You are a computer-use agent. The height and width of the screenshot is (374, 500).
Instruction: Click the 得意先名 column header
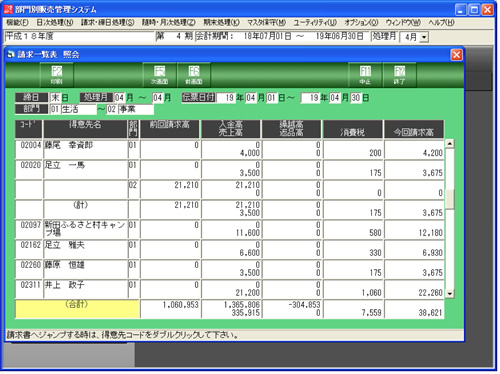tap(85, 129)
